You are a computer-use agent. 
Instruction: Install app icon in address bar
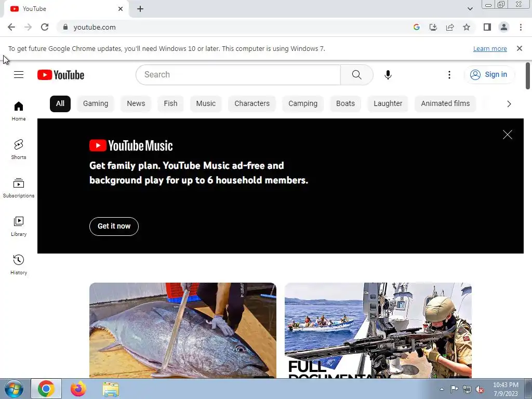(433, 27)
